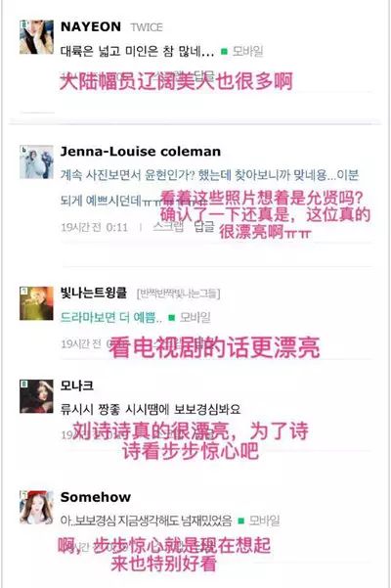Screen dimensions: 391x588
Task: Open the 모나크 user avatar
Action: pos(36,396)
